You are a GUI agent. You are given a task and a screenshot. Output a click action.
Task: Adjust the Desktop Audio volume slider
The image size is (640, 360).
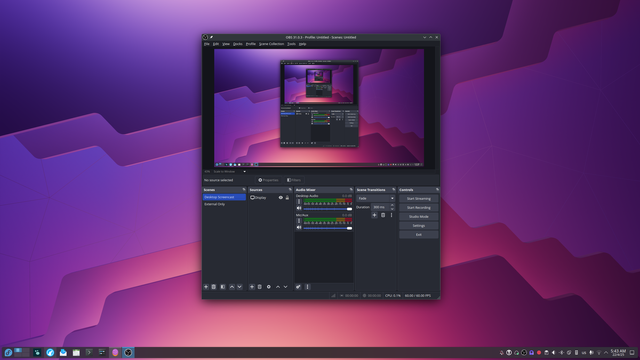tap(328, 209)
